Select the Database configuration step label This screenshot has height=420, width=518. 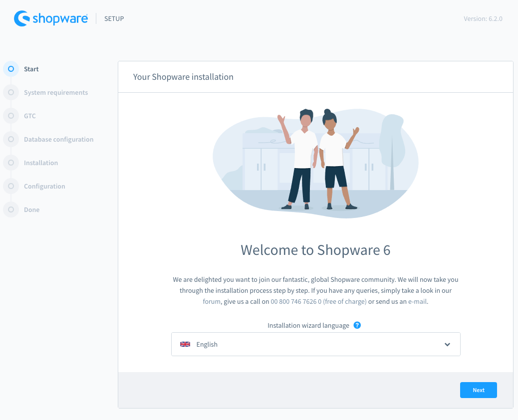58,139
